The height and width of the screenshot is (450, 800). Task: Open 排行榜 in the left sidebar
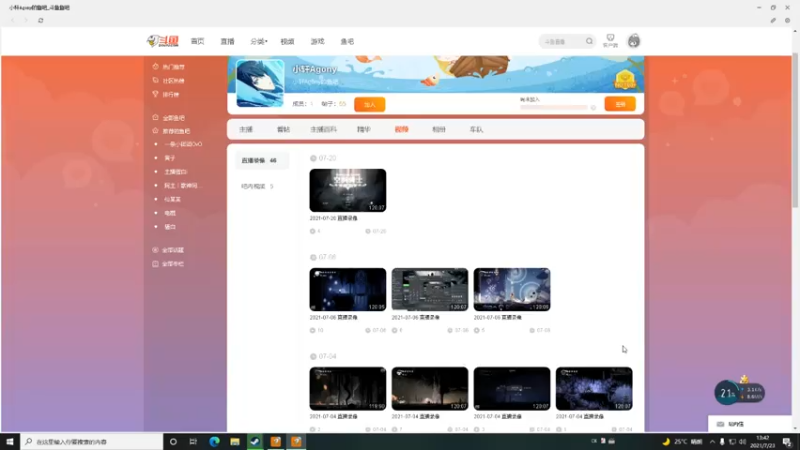tap(166, 94)
